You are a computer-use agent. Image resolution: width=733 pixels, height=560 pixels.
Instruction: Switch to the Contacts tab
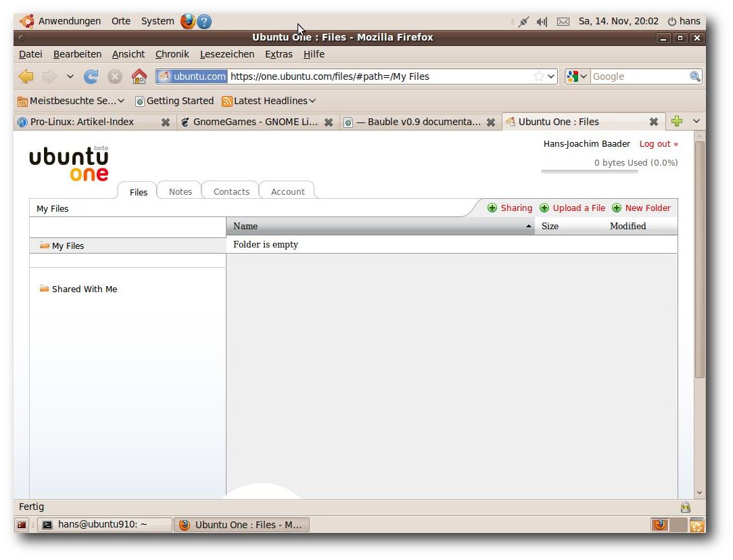click(231, 191)
